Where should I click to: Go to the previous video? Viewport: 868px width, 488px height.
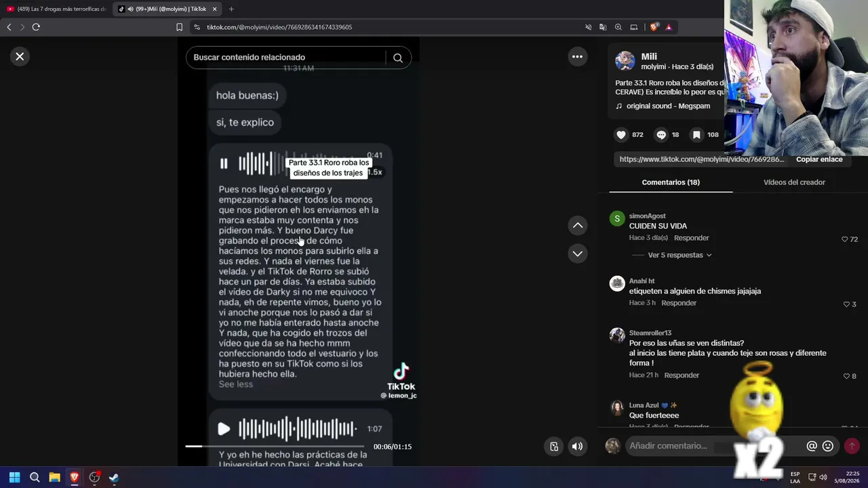click(577, 225)
